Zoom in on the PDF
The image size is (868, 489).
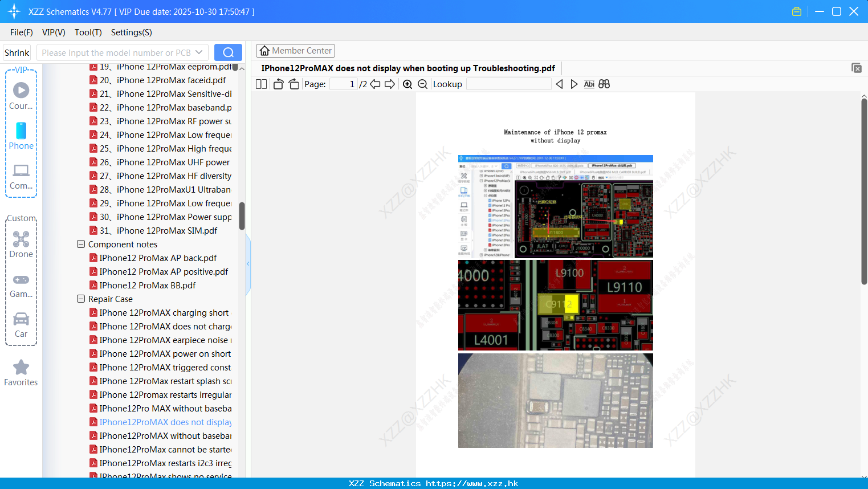[407, 84]
